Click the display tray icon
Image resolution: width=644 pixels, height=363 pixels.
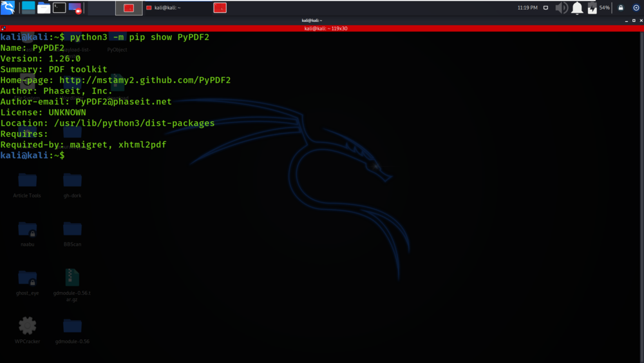tap(545, 7)
